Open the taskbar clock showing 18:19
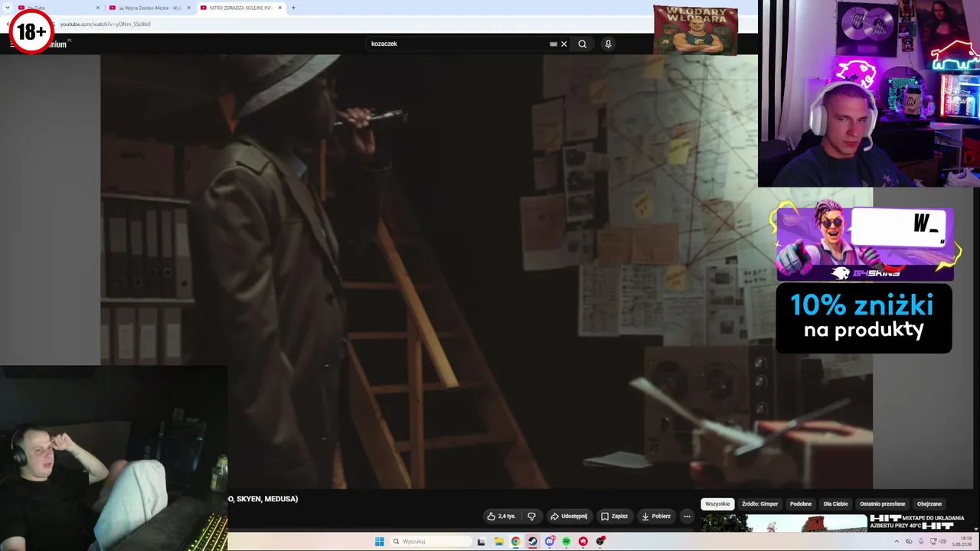 [962, 541]
